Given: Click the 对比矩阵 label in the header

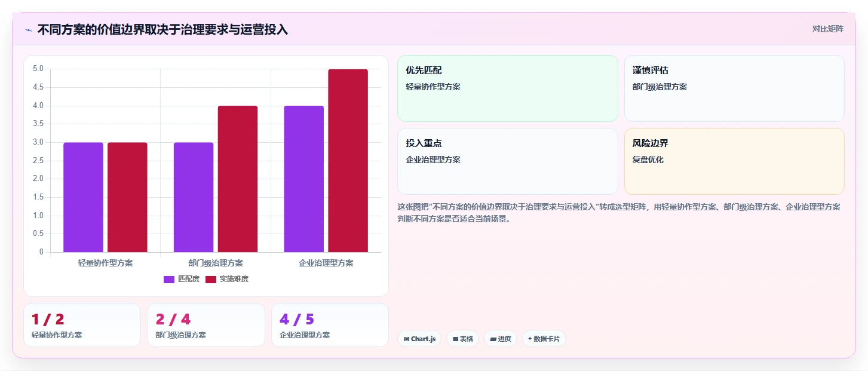Looking at the screenshot, I should tap(827, 29).
